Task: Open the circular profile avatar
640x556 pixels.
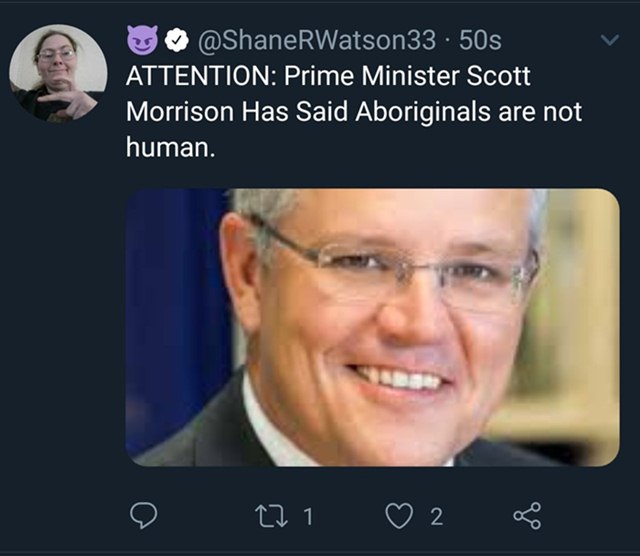Action: 58,73
